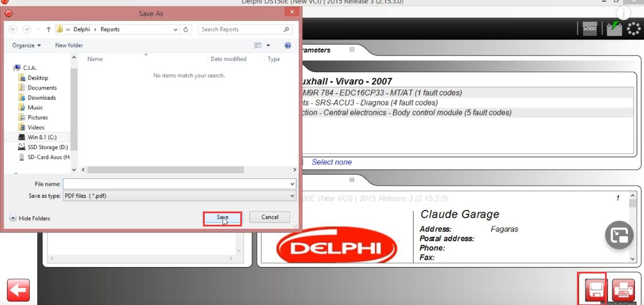The height and width of the screenshot is (305, 644).
Task: Open the Organize dropdown menu
Action: (26, 45)
